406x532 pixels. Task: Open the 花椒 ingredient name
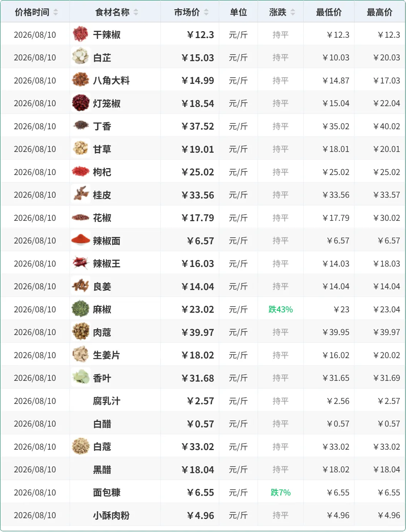click(102, 218)
